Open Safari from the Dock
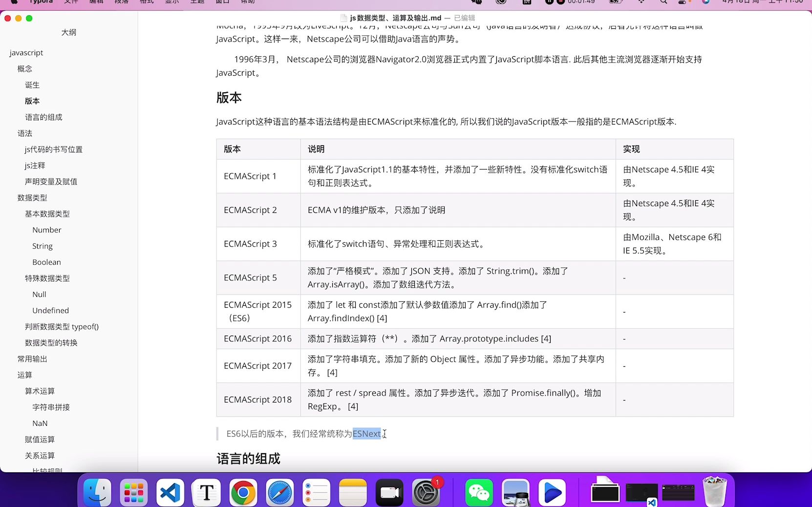The height and width of the screenshot is (507, 812). pyautogui.click(x=279, y=492)
